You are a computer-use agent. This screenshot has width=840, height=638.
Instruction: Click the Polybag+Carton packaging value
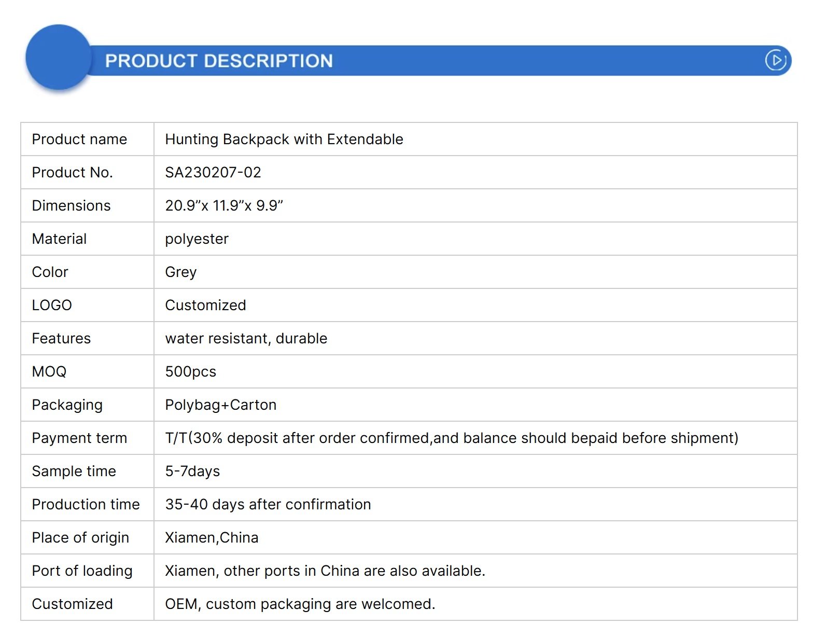[x=220, y=405]
